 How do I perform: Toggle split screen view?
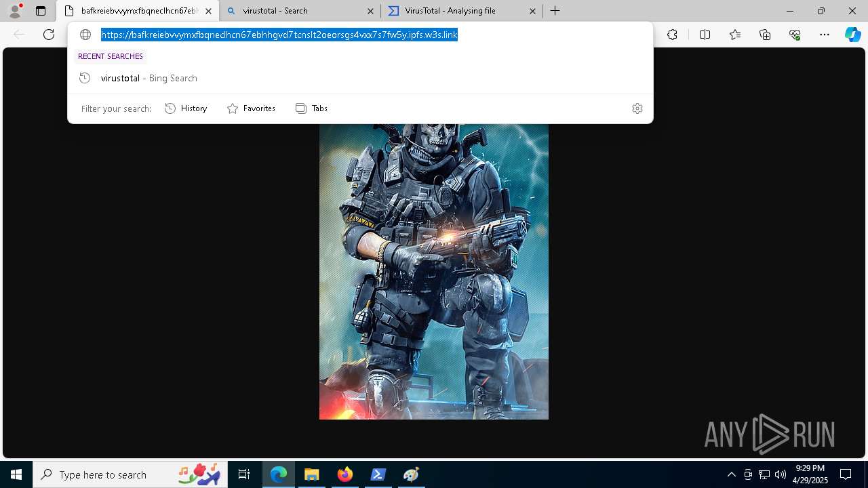pyautogui.click(x=705, y=35)
